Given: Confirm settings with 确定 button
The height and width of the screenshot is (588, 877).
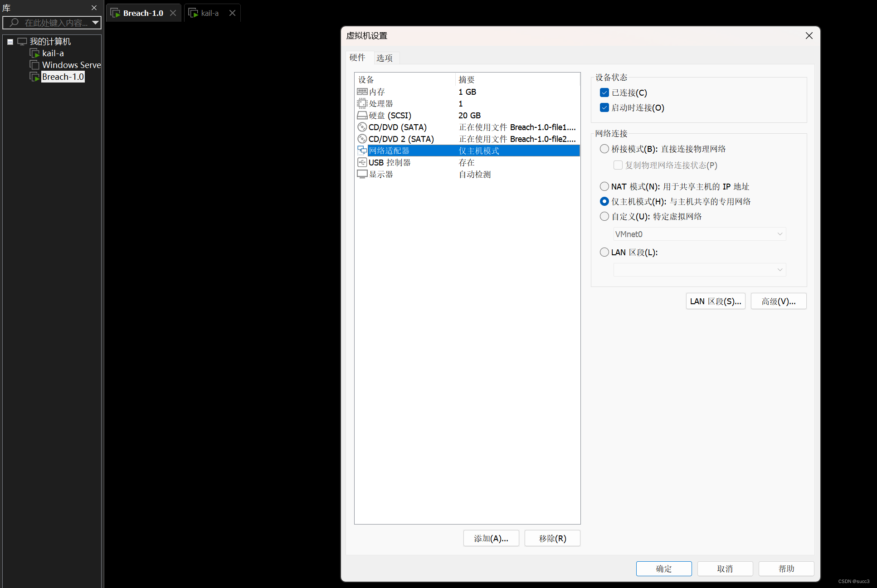Looking at the screenshot, I should [664, 569].
